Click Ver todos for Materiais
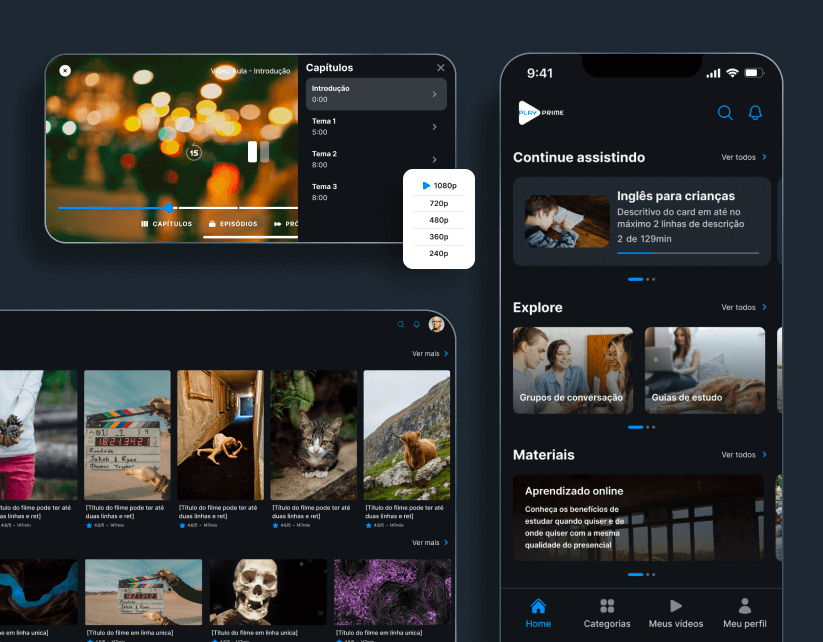The image size is (823, 642). (744, 455)
